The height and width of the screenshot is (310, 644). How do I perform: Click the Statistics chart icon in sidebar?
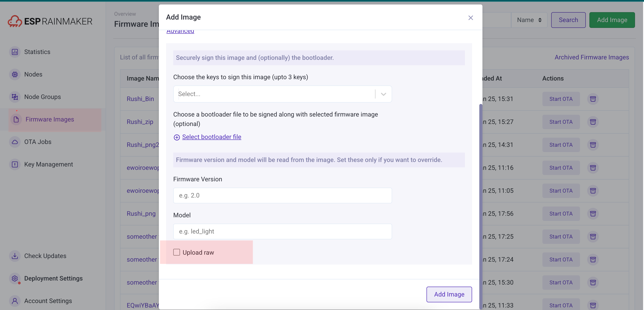coord(15,52)
